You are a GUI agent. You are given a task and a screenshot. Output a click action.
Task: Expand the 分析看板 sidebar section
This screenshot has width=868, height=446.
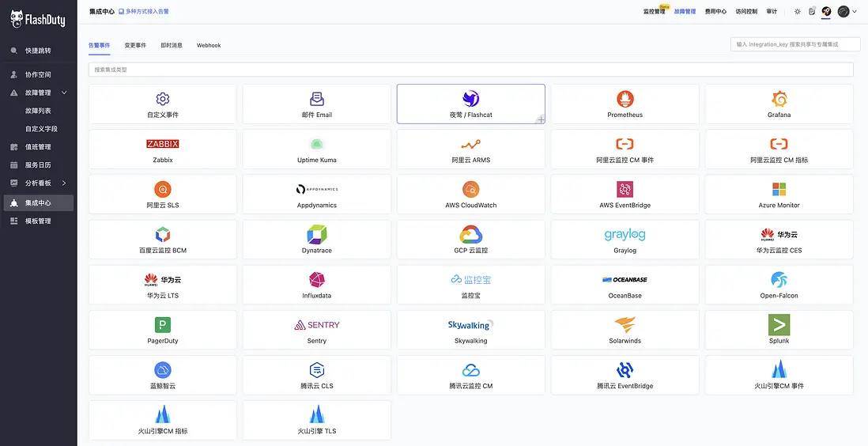[64, 183]
